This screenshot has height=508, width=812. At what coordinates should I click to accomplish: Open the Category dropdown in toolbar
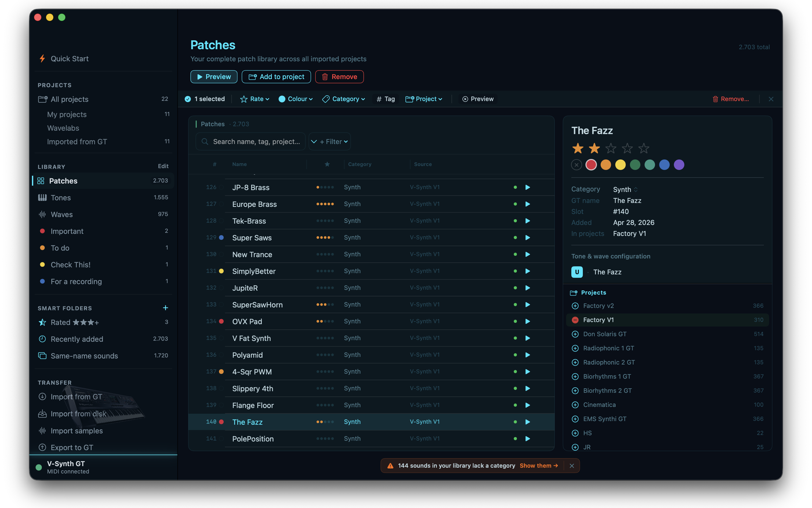(x=344, y=99)
